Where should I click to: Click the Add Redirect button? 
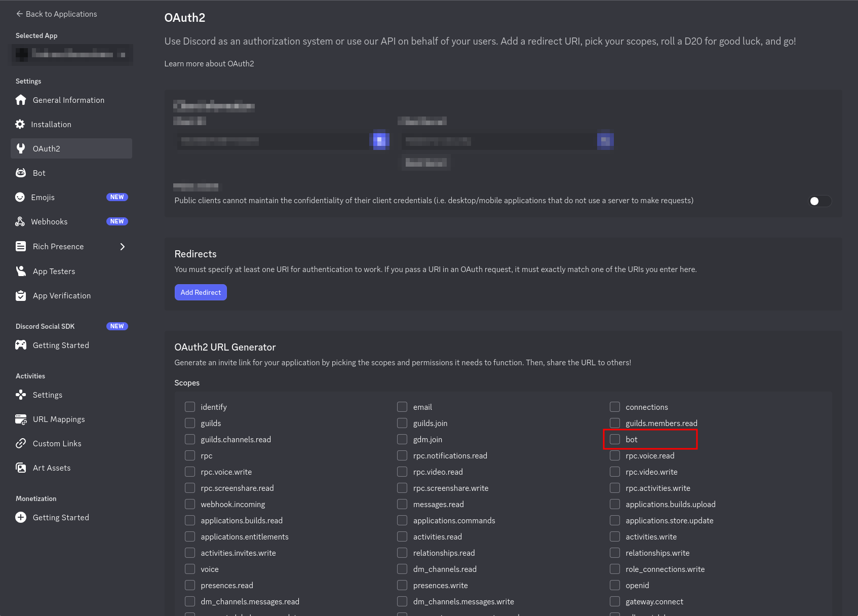click(x=201, y=292)
